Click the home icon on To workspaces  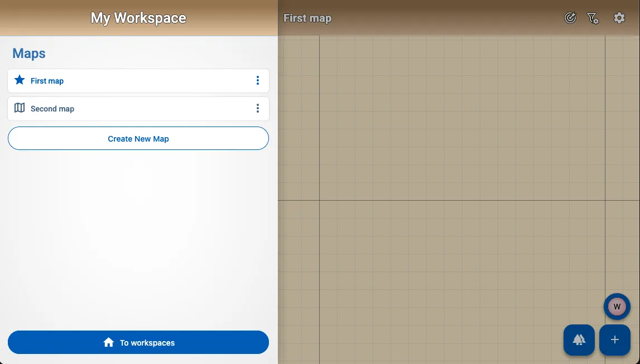pos(109,342)
